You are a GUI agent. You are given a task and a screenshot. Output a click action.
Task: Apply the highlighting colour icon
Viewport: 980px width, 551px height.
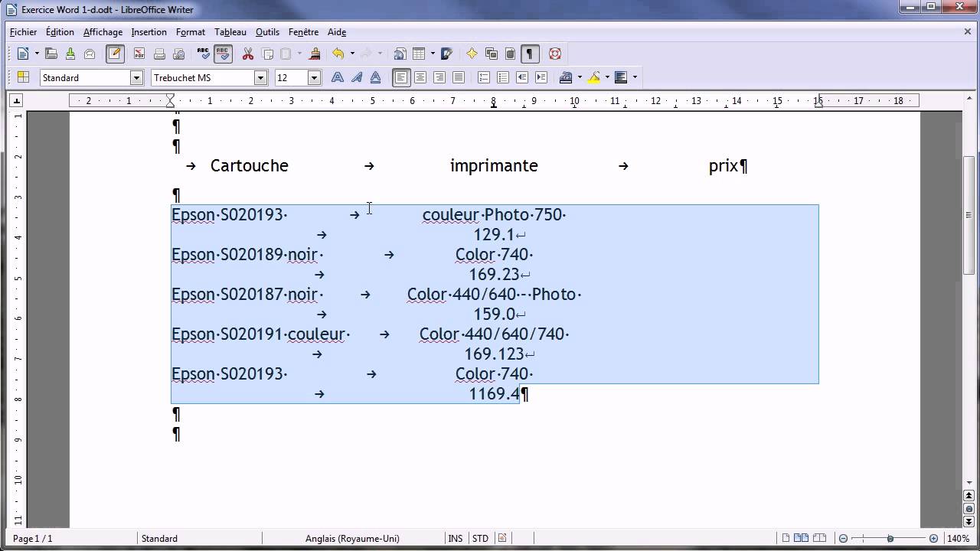click(x=594, y=77)
